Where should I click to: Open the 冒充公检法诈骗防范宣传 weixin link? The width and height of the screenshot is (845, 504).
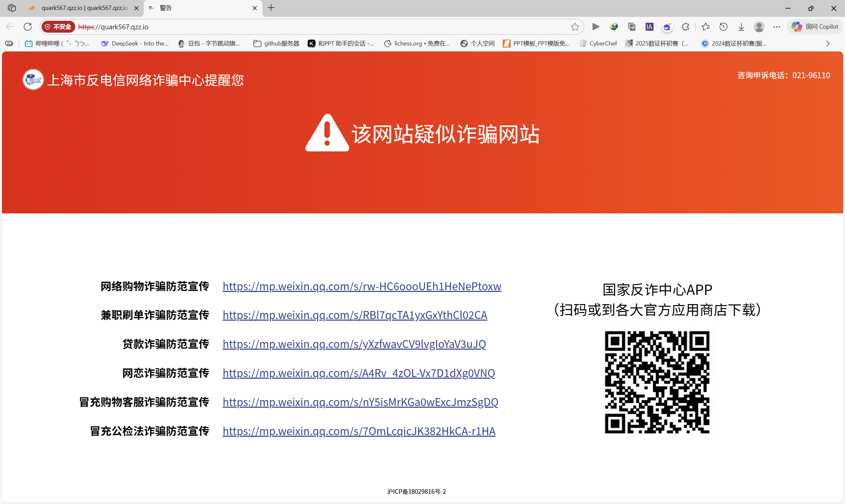coord(359,431)
